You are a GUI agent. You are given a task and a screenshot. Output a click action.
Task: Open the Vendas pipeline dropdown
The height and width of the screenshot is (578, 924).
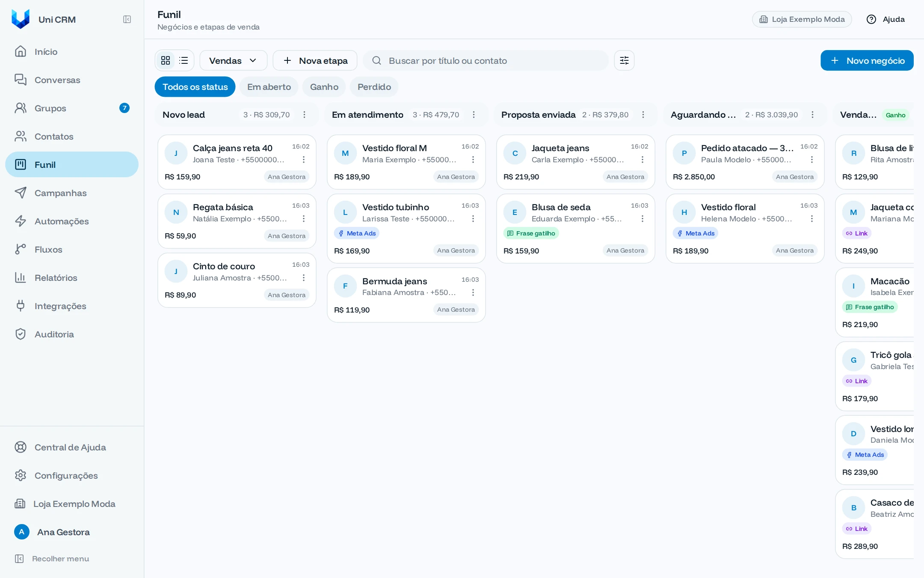point(233,60)
